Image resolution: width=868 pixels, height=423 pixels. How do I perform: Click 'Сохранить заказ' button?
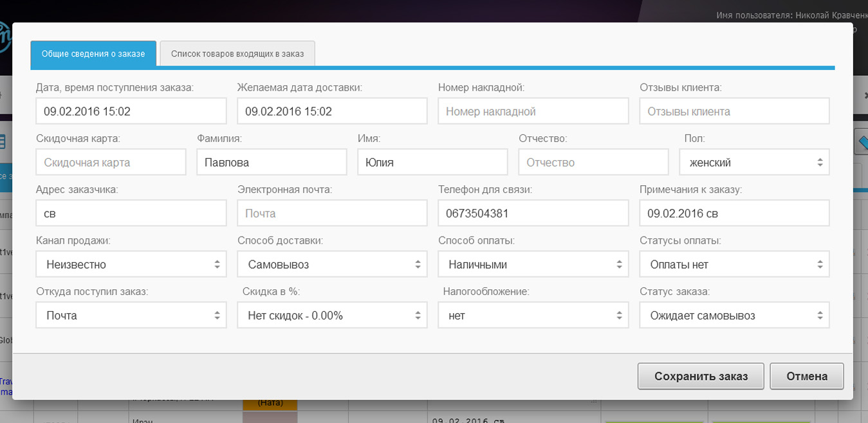pos(701,377)
